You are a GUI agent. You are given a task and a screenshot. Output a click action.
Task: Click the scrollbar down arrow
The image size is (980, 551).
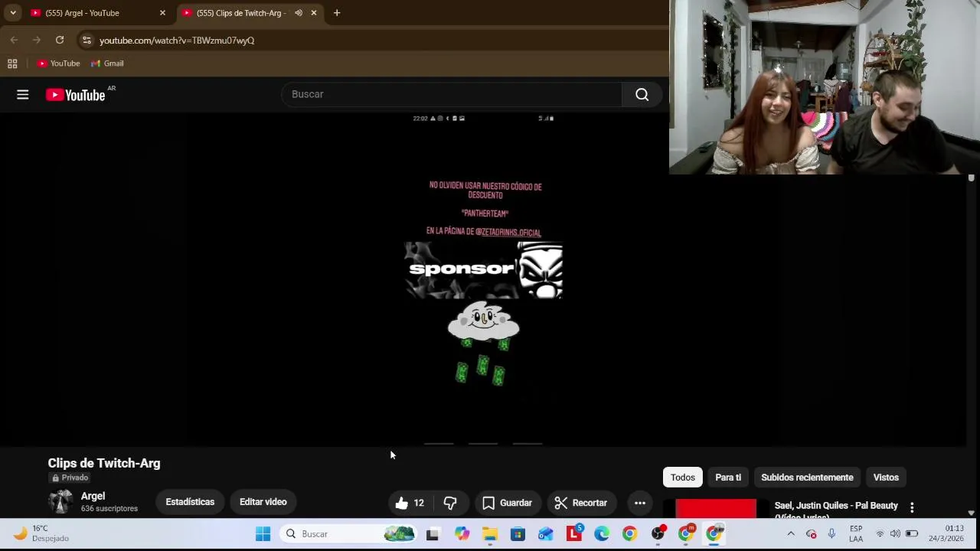pos(971,514)
